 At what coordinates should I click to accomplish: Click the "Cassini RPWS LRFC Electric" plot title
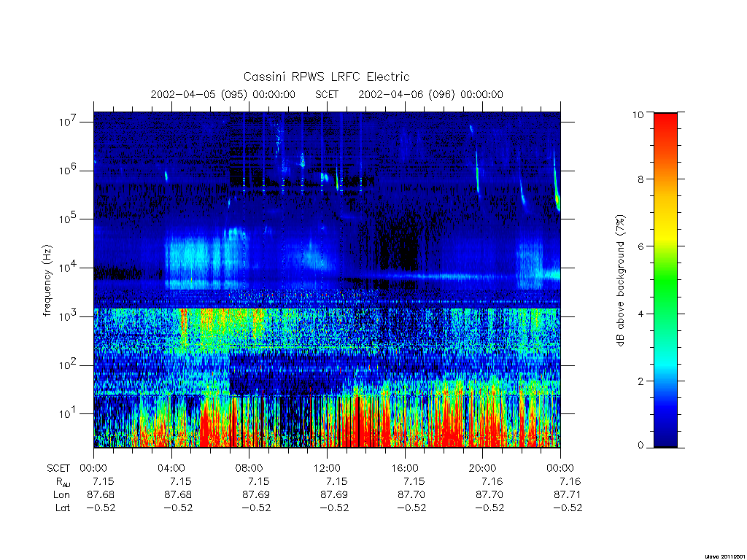point(326,77)
